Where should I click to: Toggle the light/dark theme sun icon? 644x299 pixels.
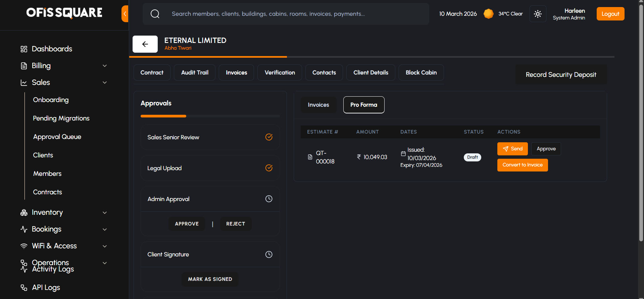click(538, 14)
